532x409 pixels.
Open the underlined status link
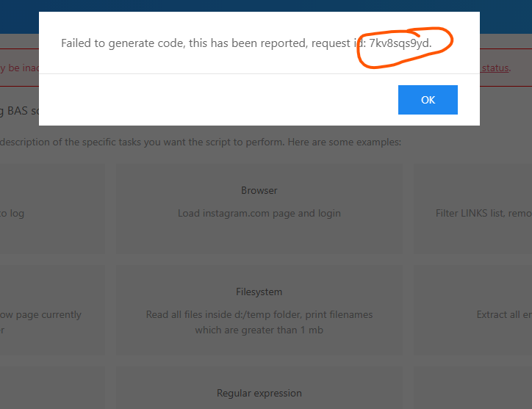click(x=495, y=68)
